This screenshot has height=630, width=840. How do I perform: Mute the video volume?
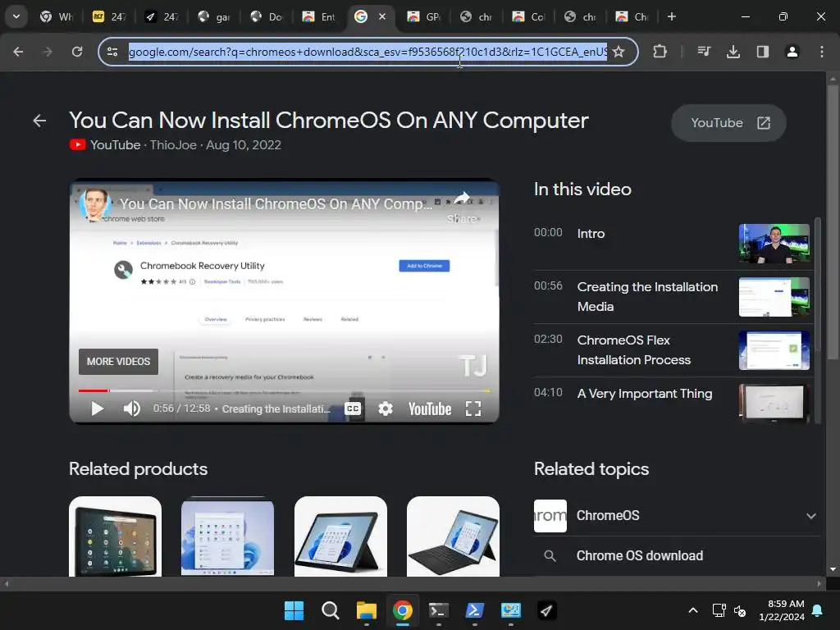coord(131,409)
